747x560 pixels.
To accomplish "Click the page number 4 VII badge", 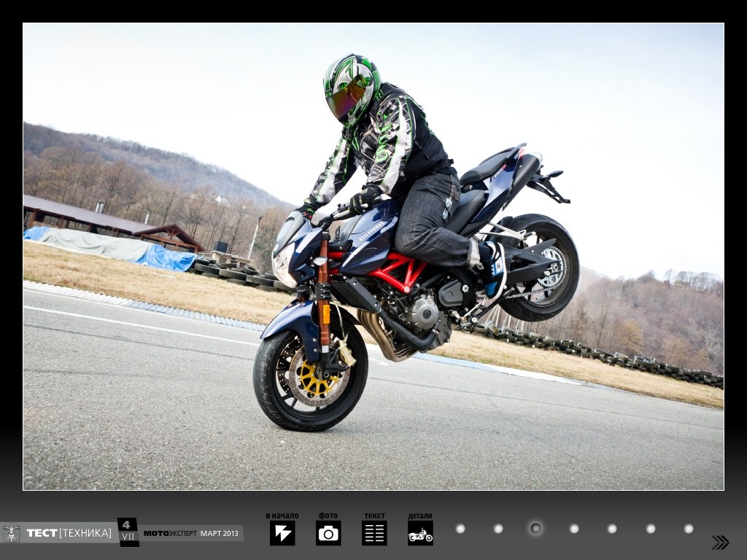I will click(x=128, y=532).
